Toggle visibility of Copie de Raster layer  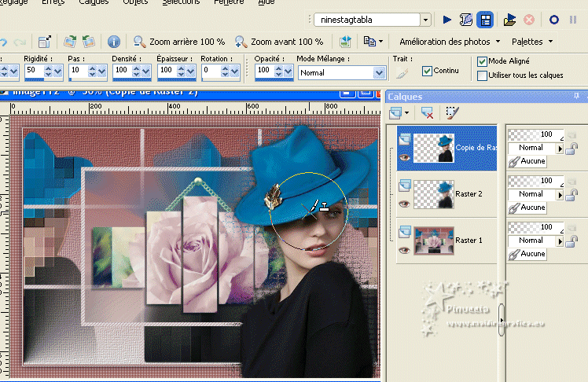404,156
